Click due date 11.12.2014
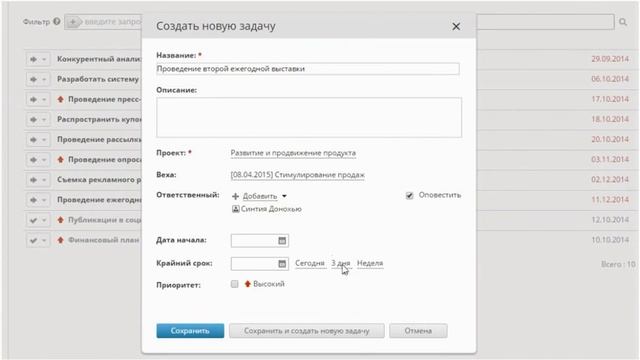Screen dimensions: 640x360 [x=610, y=200]
